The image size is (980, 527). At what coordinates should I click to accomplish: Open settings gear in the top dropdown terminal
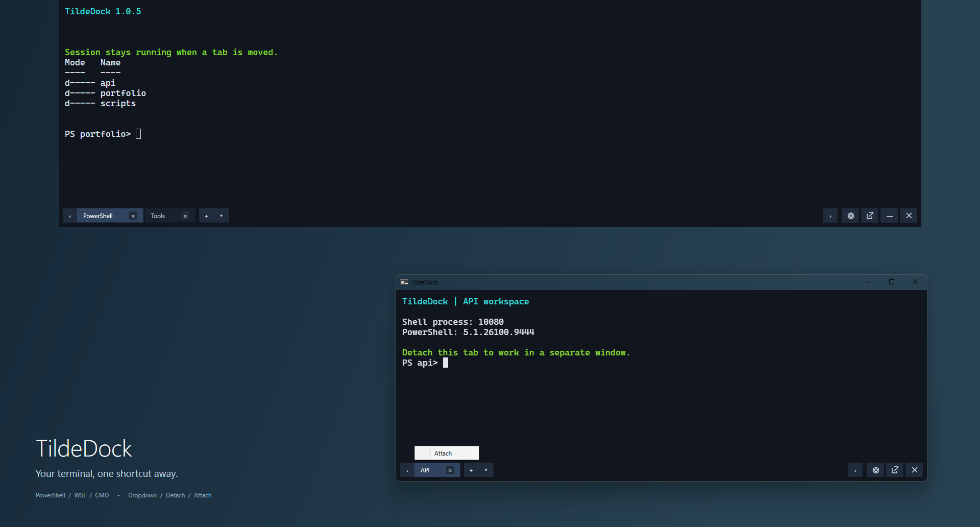(850, 216)
